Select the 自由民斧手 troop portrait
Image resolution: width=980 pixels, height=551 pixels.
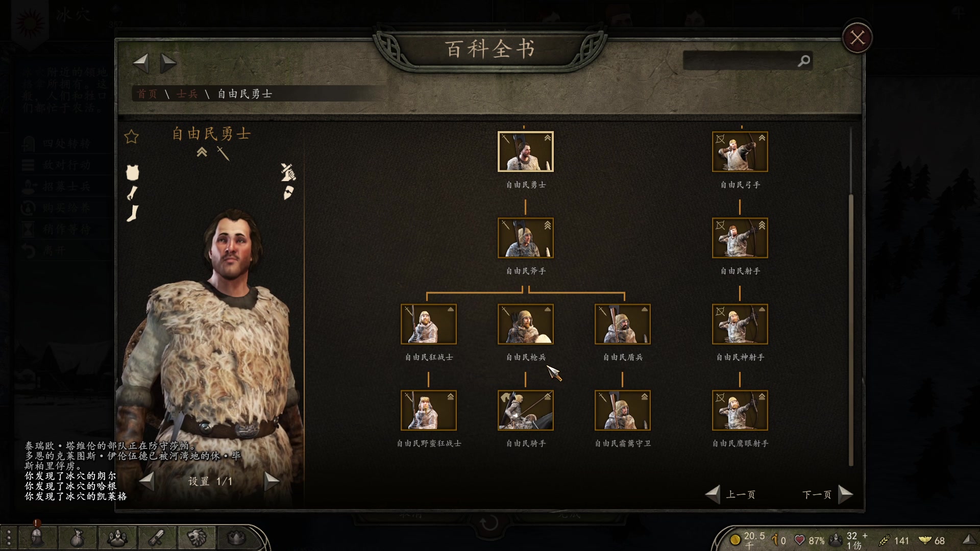point(526,238)
